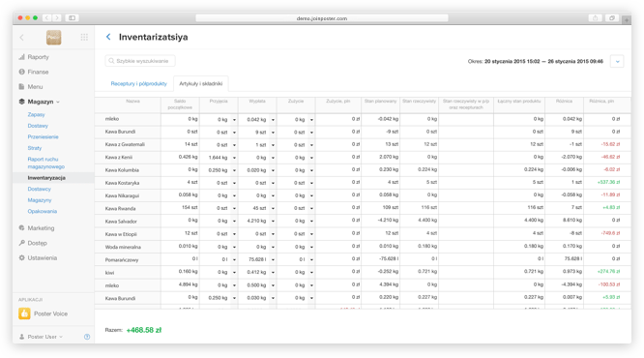Click the Stan planowany column header
Image resolution: width=644 pixels, height=358 pixels.
pyautogui.click(x=380, y=102)
